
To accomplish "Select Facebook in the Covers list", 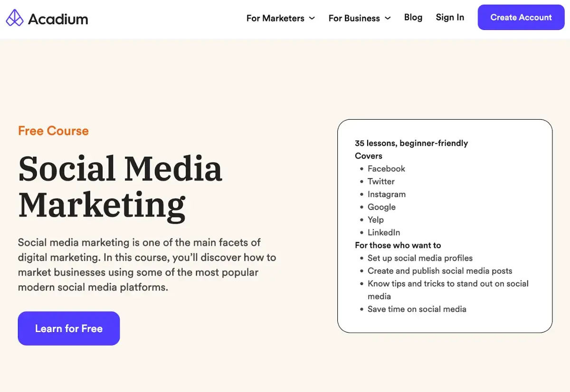I will click(386, 169).
